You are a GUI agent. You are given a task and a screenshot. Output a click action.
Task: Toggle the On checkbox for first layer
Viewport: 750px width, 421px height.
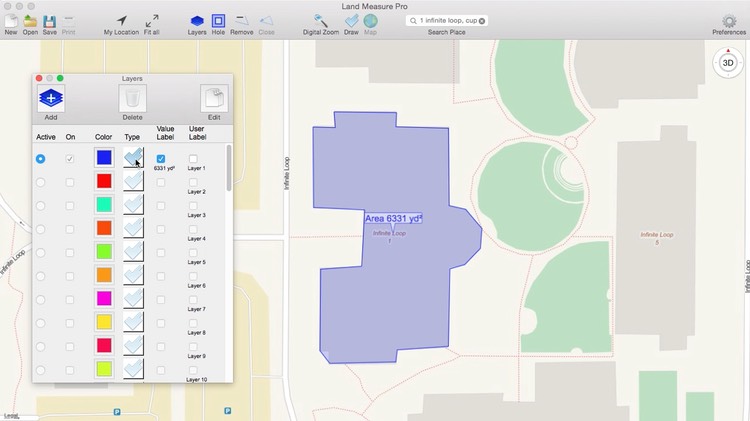[70, 159]
